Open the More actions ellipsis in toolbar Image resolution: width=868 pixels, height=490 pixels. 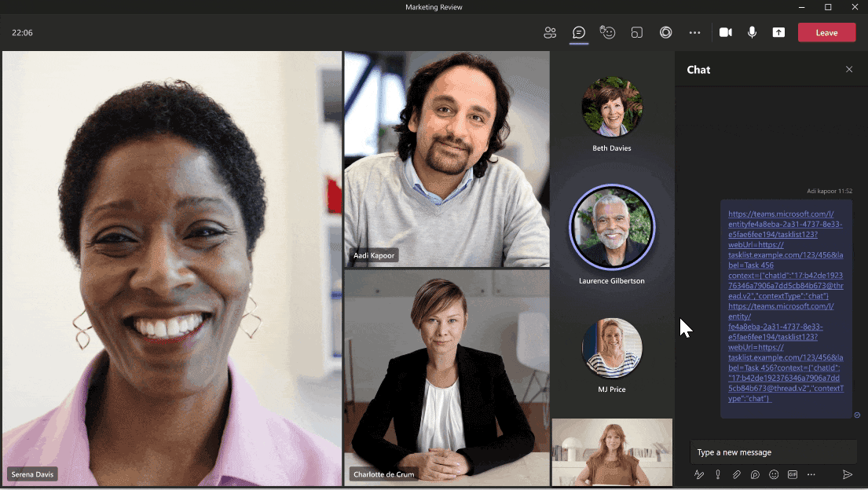[694, 33]
